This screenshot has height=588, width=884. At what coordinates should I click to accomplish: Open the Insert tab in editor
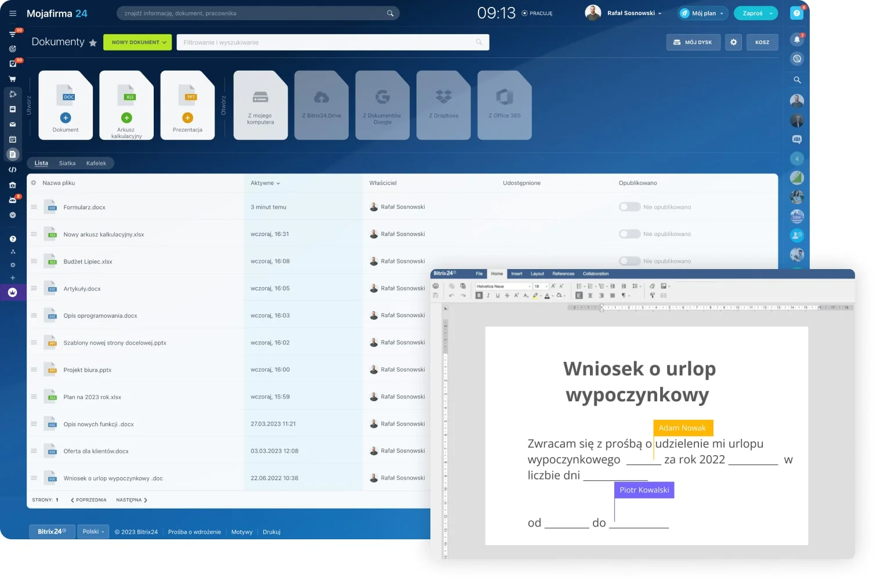click(516, 274)
